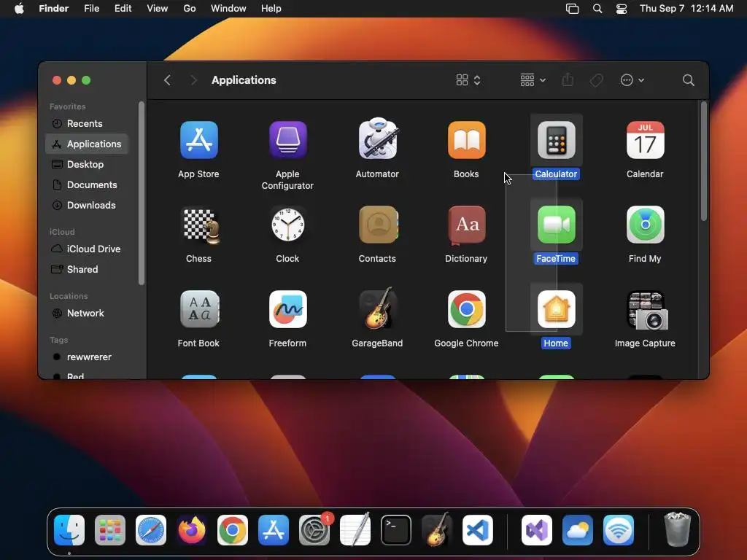Open the Group By dropdown

click(x=533, y=80)
